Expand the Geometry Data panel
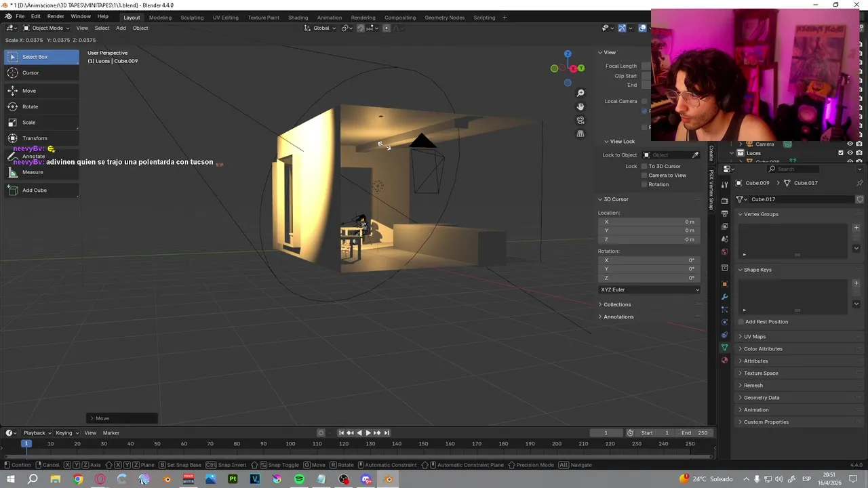Screen dimensions: 868x488 pyautogui.click(x=762, y=398)
